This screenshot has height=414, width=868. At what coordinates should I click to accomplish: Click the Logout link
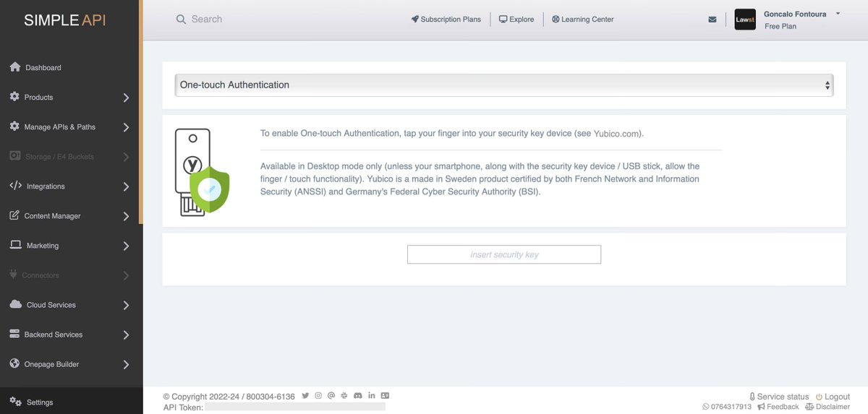tap(833, 397)
